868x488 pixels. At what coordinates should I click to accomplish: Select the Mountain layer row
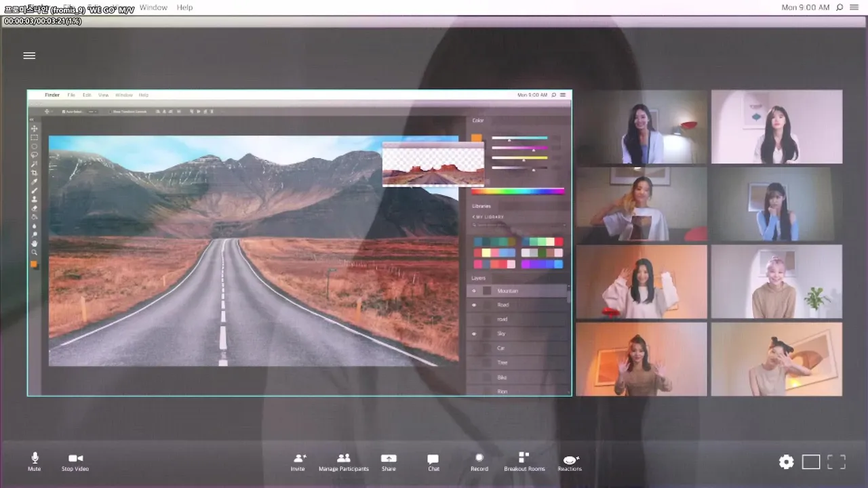(518, 291)
